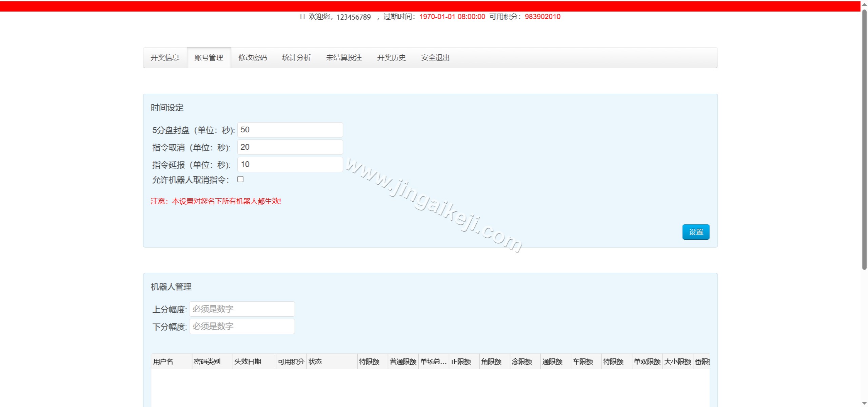Sort by 用户名 column header
This screenshot has height=407, width=868.
pos(171,362)
